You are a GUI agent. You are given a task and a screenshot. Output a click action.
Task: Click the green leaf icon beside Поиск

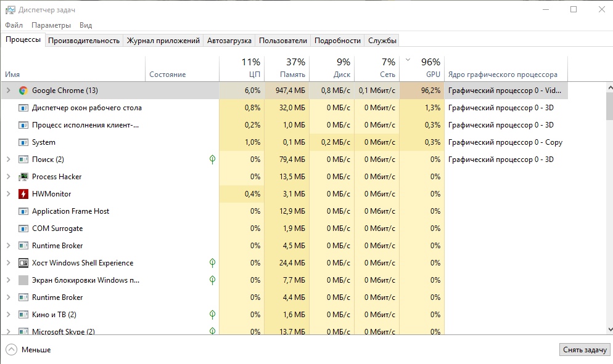point(212,160)
